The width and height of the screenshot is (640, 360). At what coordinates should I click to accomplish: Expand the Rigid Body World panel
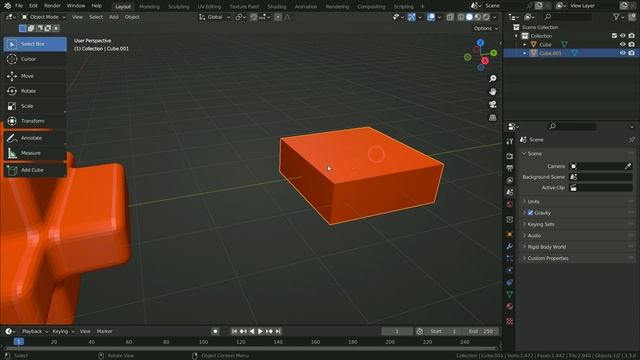coord(546,247)
